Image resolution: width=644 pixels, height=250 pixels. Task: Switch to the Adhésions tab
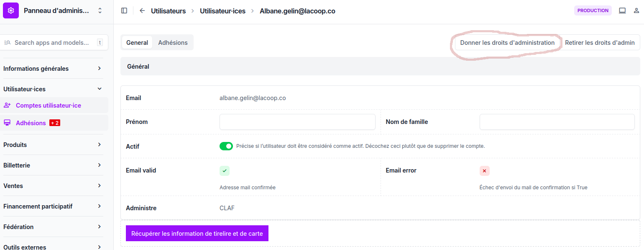(x=173, y=43)
